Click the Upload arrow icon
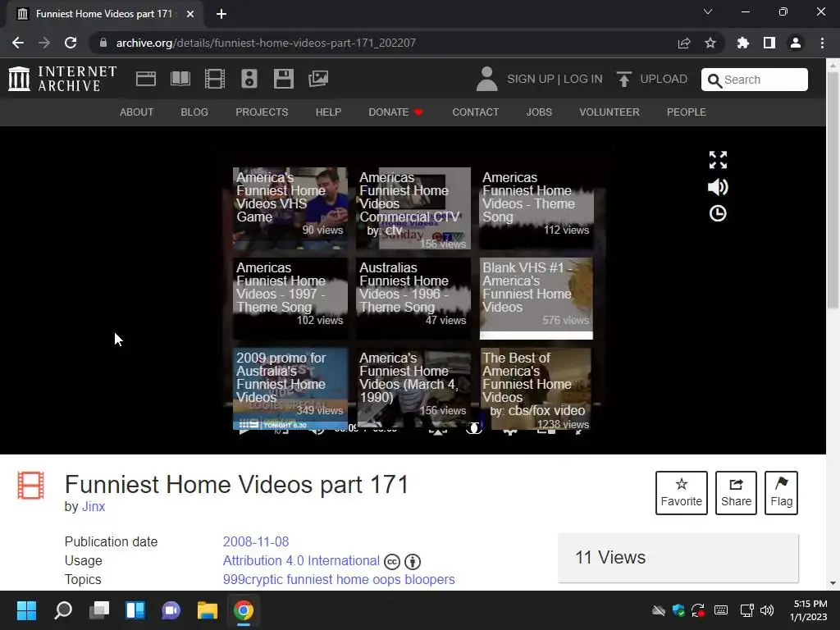This screenshot has width=840, height=630. (x=623, y=80)
